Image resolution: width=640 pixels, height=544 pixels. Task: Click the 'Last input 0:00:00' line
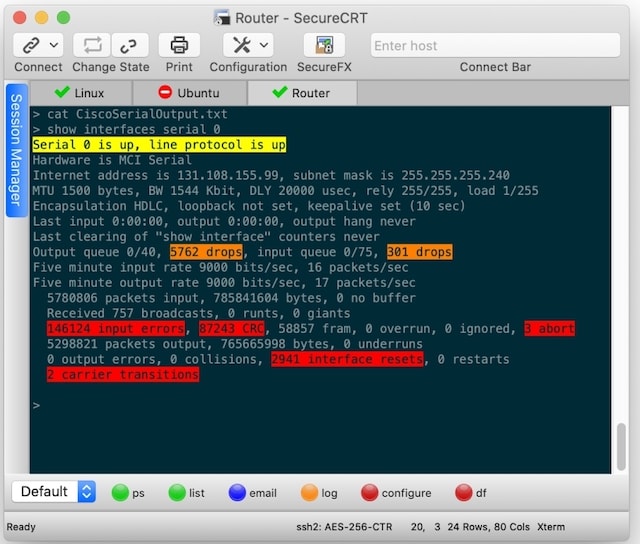224,221
